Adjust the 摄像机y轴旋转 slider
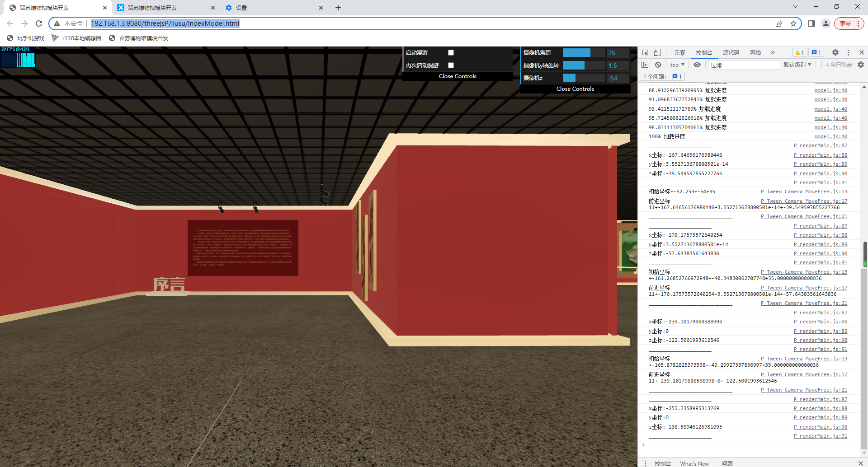The image size is (868, 467). [x=584, y=65]
